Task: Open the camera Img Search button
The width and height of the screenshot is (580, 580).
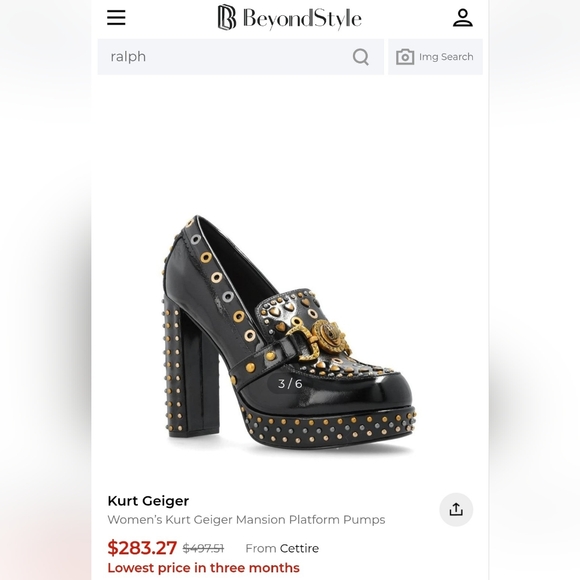Action: point(435,57)
